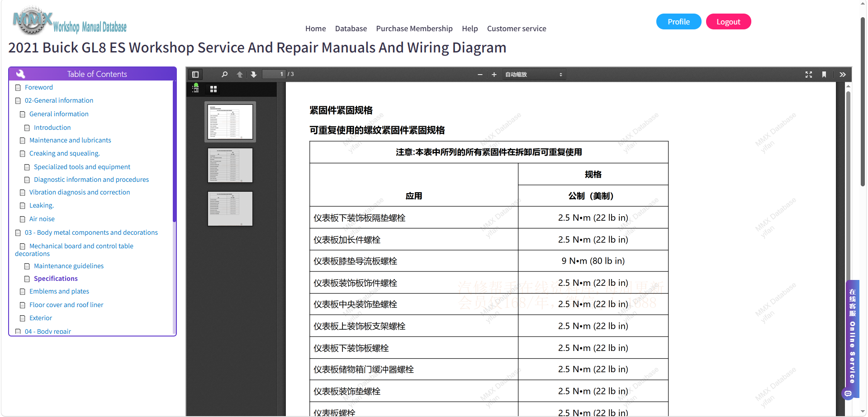Click the value 9 N•m (80 lb in)
The width and height of the screenshot is (868, 417).
pyautogui.click(x=593, y=261)
